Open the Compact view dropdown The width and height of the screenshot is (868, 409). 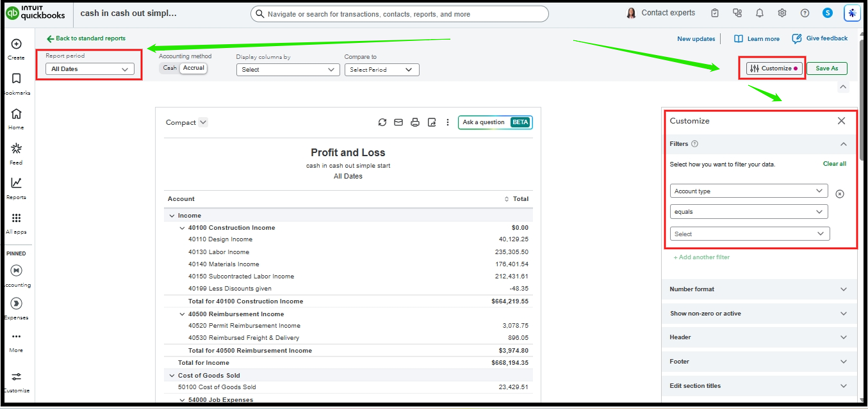(x=187, y=122)
